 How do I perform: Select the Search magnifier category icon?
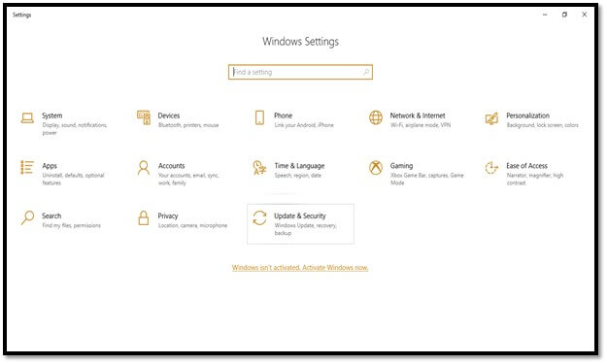[27, 217]
